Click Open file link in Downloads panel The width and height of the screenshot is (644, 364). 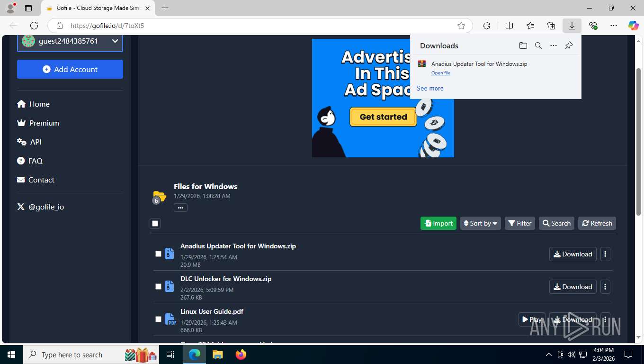[x=441, y=73]
